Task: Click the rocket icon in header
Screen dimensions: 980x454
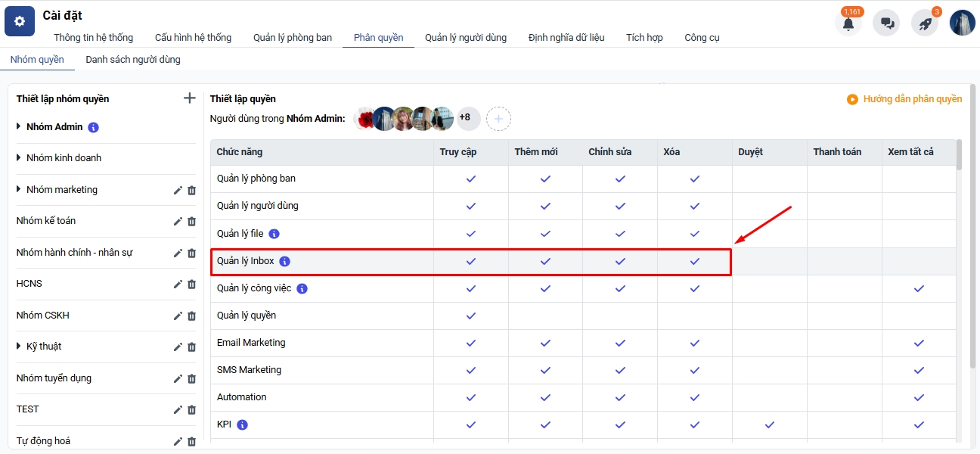Action: 924,23
